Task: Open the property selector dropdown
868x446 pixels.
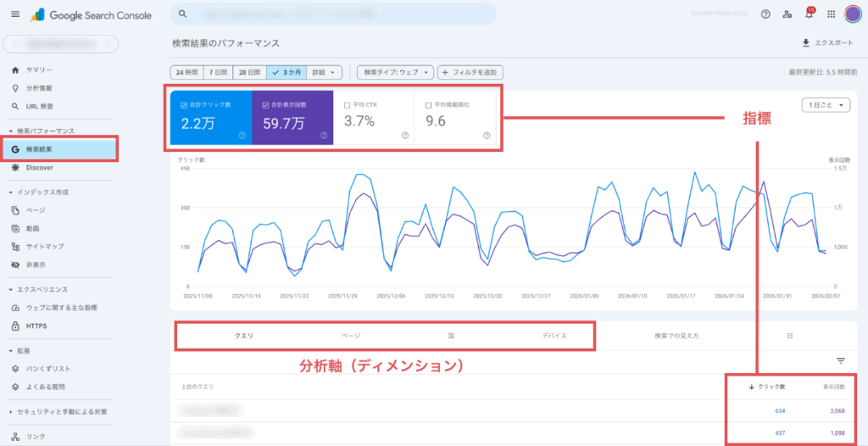Action: (x=61, y=43)
